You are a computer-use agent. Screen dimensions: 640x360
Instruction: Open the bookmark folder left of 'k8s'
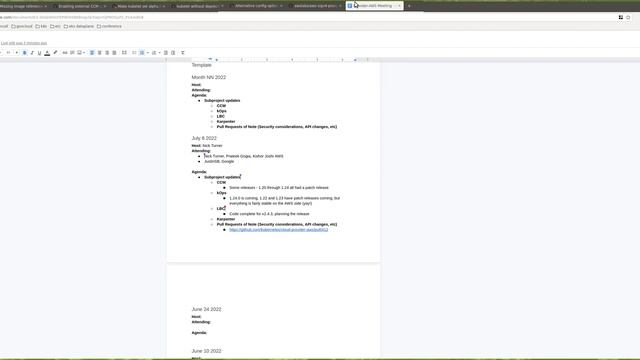point(22,27)
